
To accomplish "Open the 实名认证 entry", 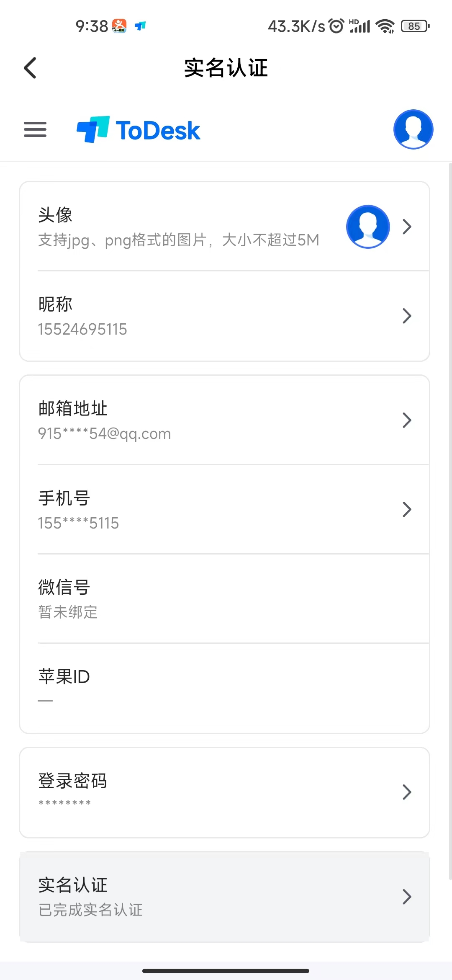I will pos(225,897).
